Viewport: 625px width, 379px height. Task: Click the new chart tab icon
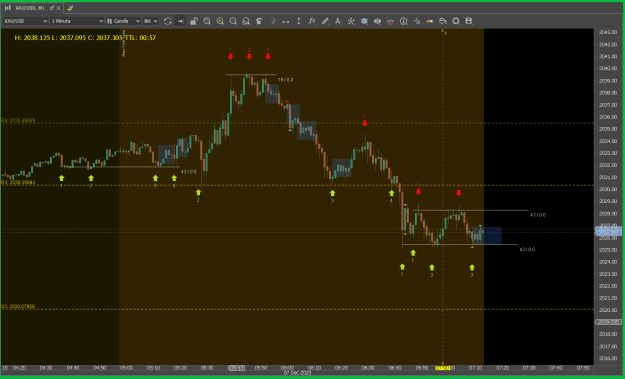pos(70,8)
